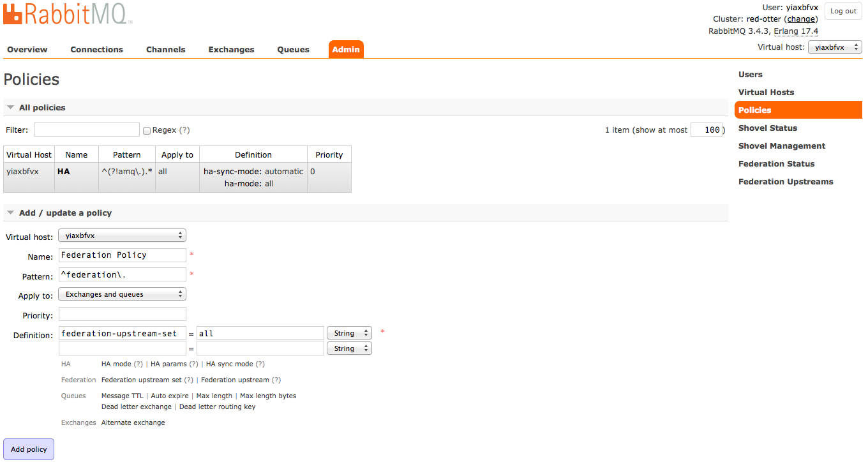The height and width of the screenshot is (462, 868).
Task: Click the Log out button
Action: click(x=843, y=11)
